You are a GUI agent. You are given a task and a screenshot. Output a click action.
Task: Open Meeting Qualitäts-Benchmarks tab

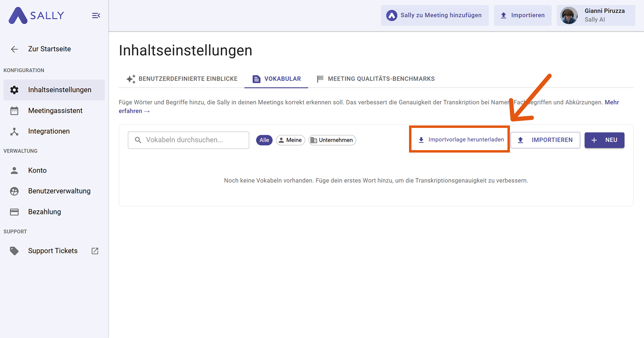pyautogui.click(x=376, y=79)
